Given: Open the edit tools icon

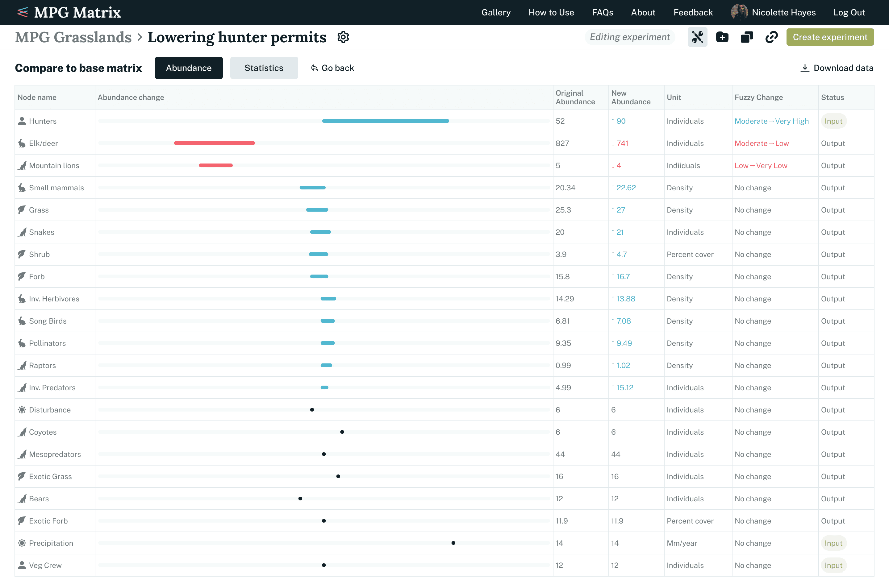Looking at the screenshot, I should [697, 37].
